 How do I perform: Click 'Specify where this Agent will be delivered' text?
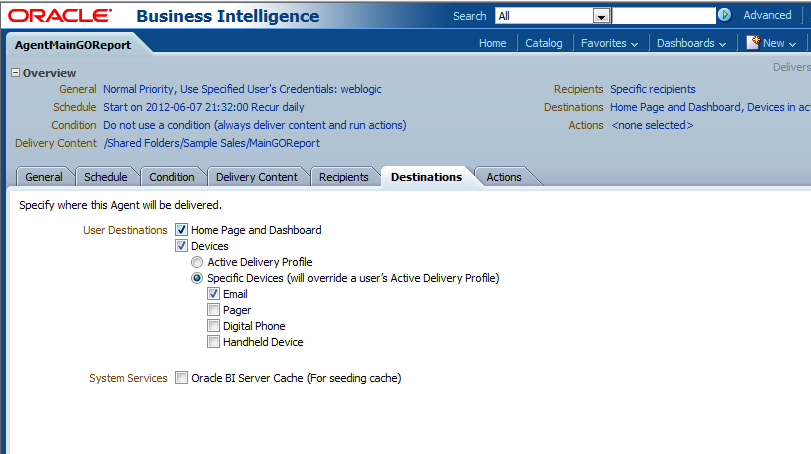121,205
